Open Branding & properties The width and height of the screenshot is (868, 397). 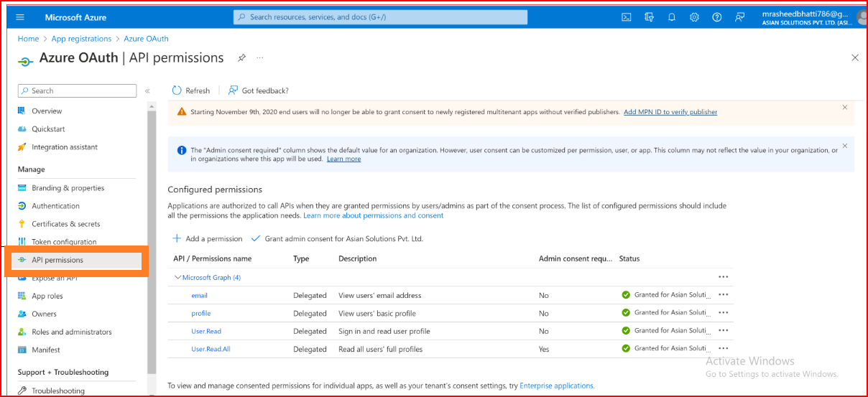[x=68, y=188]
